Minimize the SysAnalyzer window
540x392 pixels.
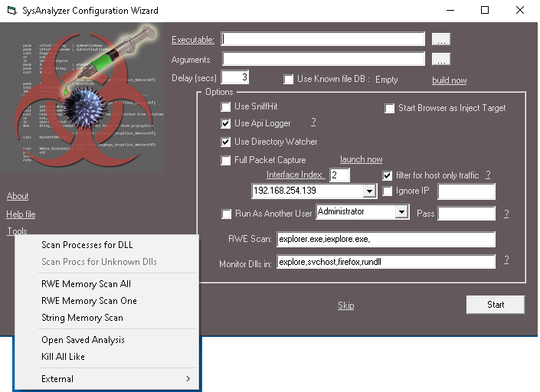450,10
